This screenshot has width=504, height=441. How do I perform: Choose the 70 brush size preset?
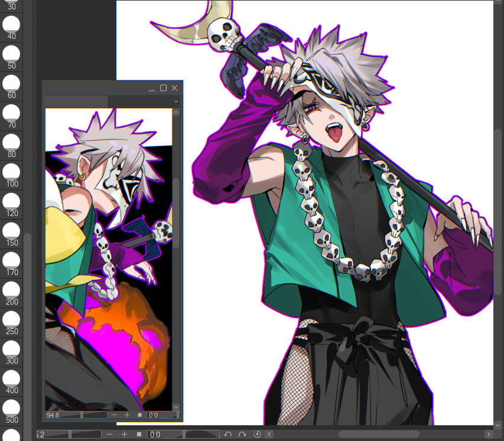click(11, 116)
